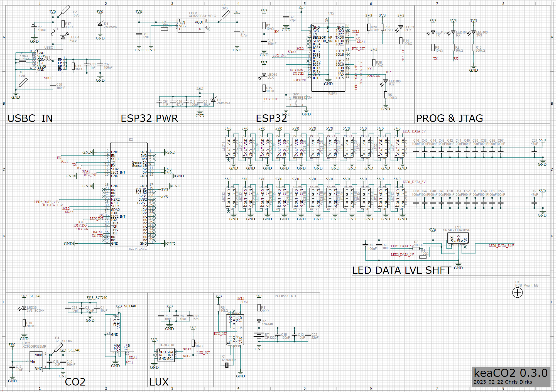Select the R17 330Ω resistor
The width and height of the screenshot is (556, 392).
click(63, 24)
